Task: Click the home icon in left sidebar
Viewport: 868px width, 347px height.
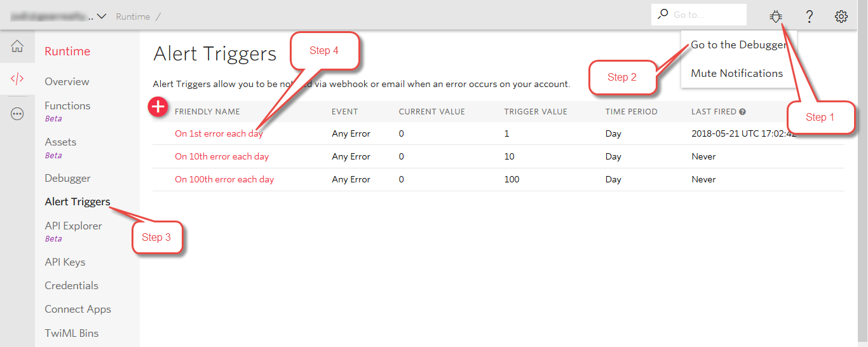Action: click(17, 46)
